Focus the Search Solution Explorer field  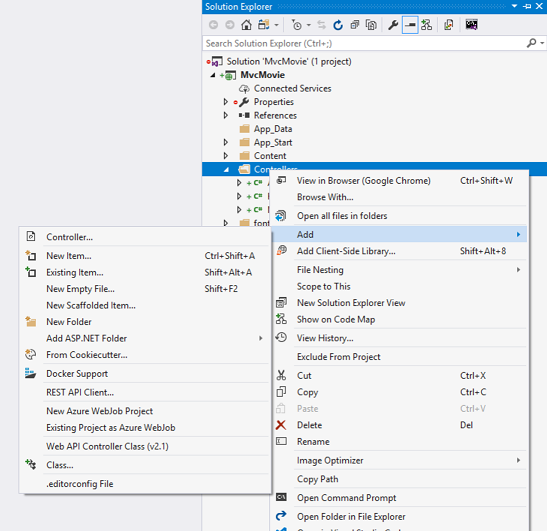coord(365,43)
